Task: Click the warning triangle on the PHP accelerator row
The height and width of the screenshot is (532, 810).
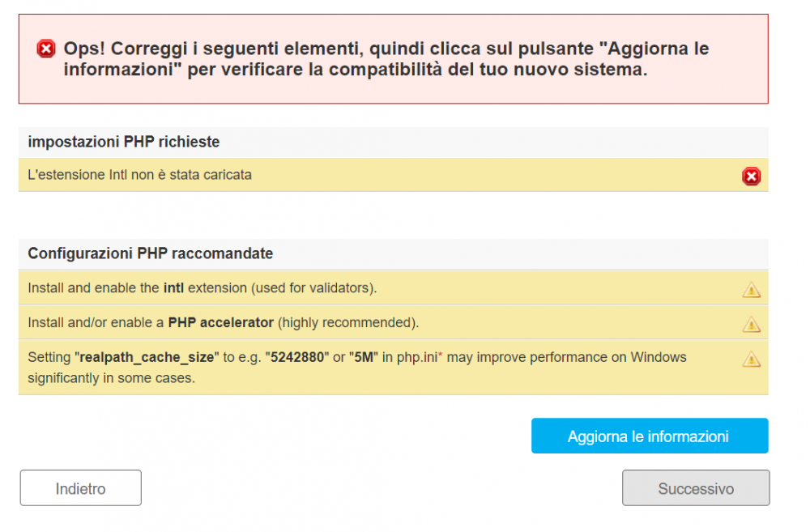Action: pos(751,323)
